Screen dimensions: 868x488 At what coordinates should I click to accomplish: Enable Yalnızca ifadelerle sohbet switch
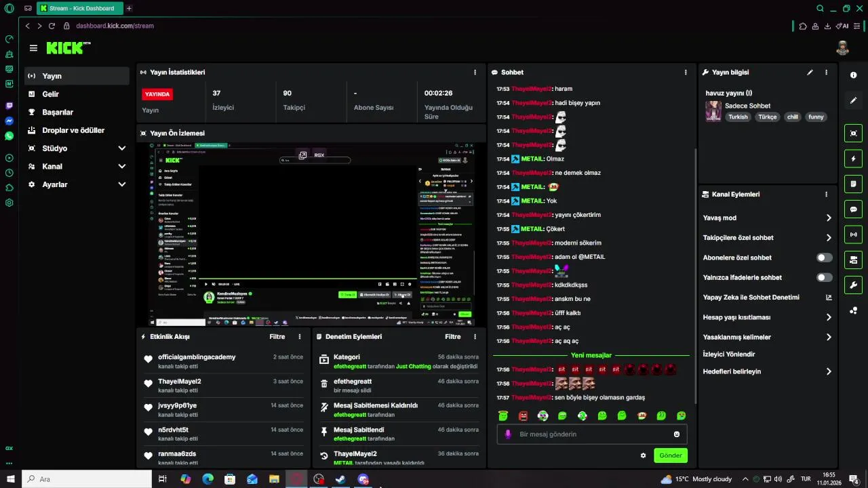[824, 277]
